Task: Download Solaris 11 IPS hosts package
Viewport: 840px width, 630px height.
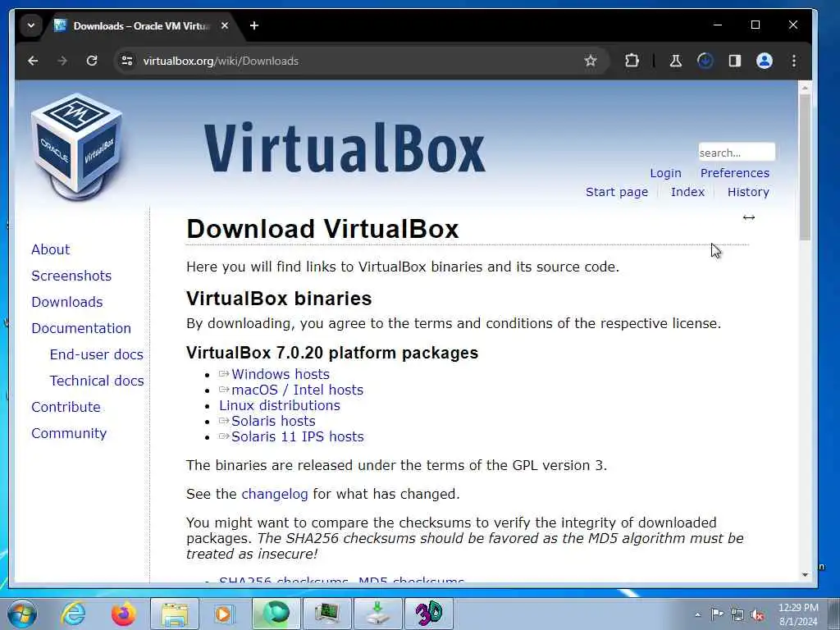Action: [297, 436]
